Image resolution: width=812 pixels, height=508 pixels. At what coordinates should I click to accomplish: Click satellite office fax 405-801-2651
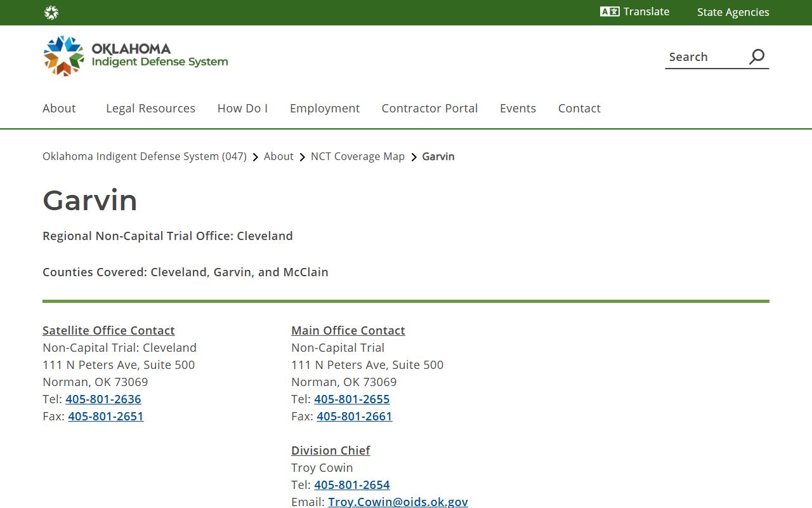(x=106, y=416)
